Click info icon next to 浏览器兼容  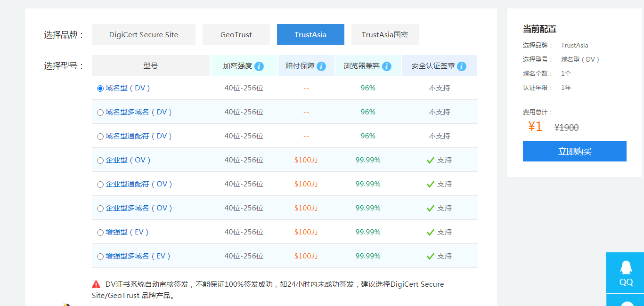tap(387, 66)
